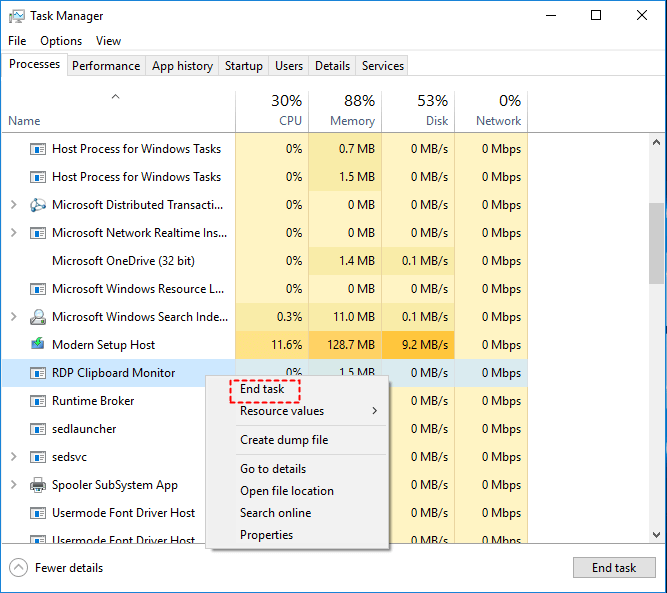The width and height of the screenshot is (667, 593).
Task: Click the RDP Clipboard Monitor icon
Action: (38, 373)
